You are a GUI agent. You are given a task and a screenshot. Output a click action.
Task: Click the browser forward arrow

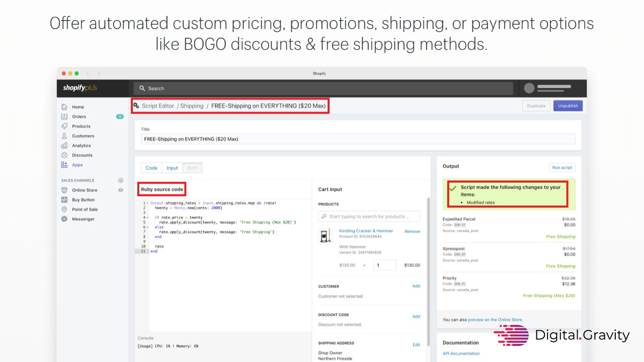99,73
